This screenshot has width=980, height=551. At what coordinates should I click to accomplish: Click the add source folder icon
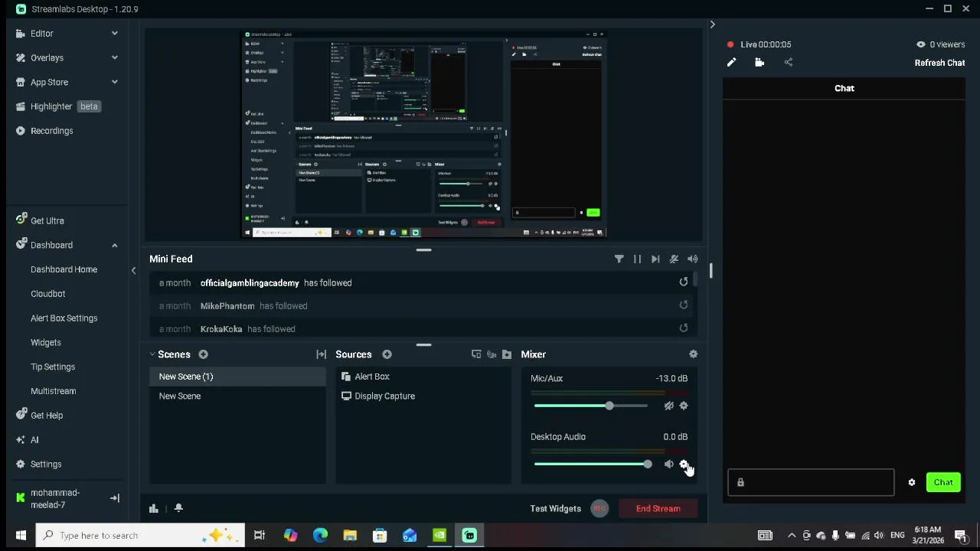(507, 354)
